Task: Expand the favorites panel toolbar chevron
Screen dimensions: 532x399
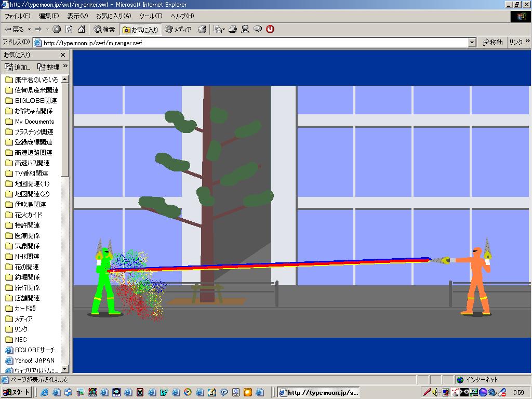Action: [65, 66]
